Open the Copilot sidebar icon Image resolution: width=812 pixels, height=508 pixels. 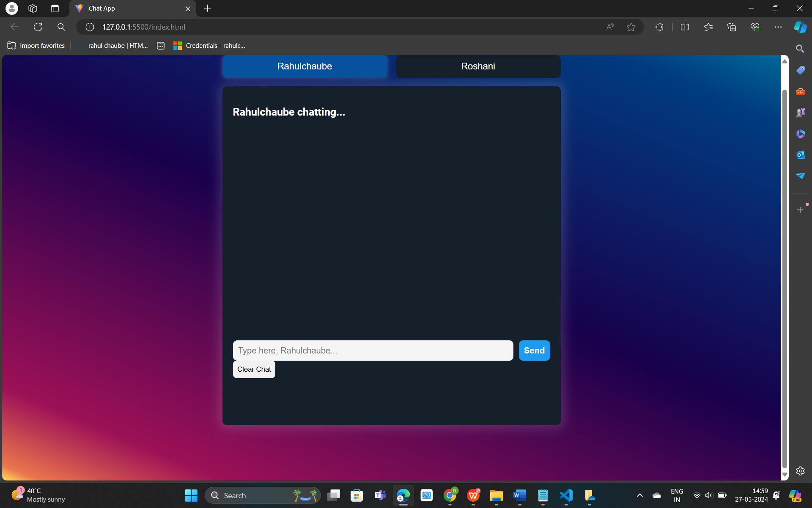coord(800,27)
